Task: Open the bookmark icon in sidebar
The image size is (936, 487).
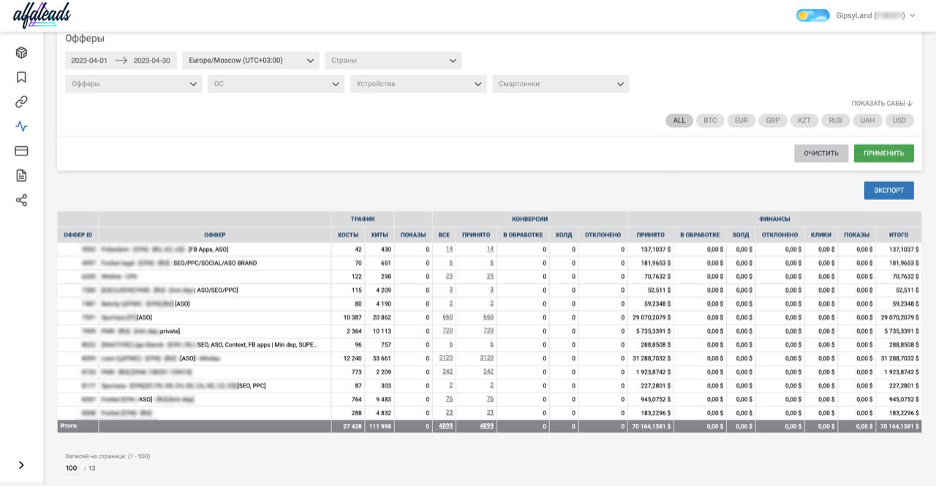Action: click(x=21, y=77)
